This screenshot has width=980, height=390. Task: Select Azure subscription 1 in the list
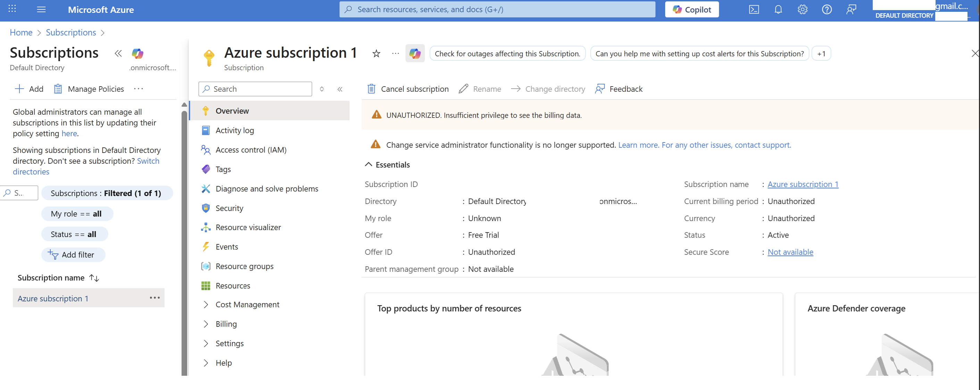pos(52,299)
